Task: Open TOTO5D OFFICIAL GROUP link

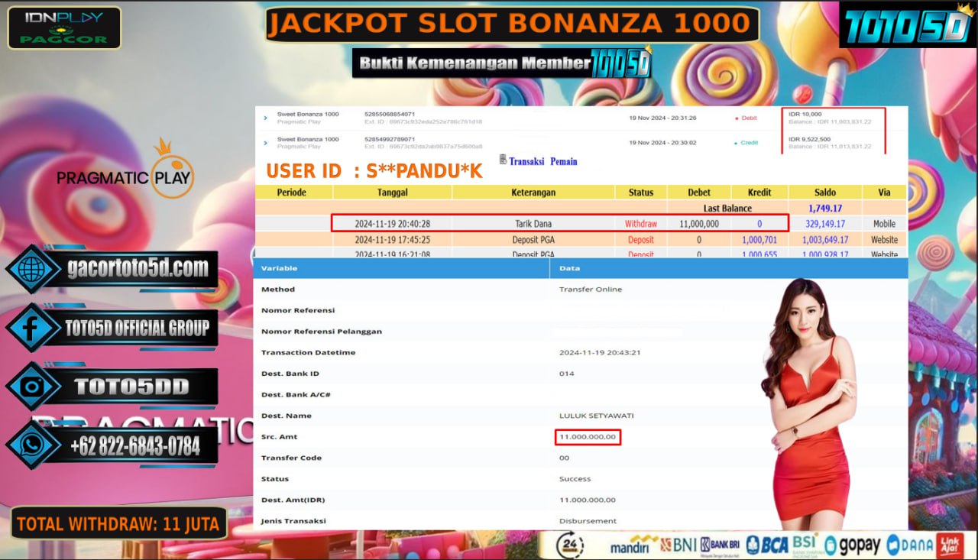Action: point(138,329)
